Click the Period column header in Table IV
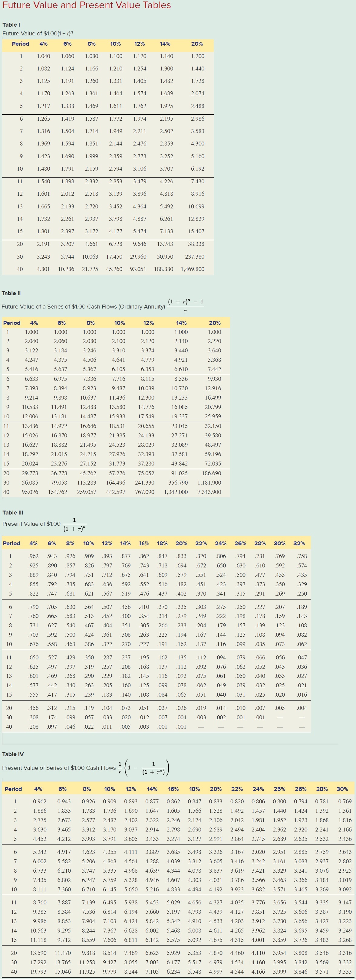This screenshot has width=356, height=980. click(x=13, y=789)
